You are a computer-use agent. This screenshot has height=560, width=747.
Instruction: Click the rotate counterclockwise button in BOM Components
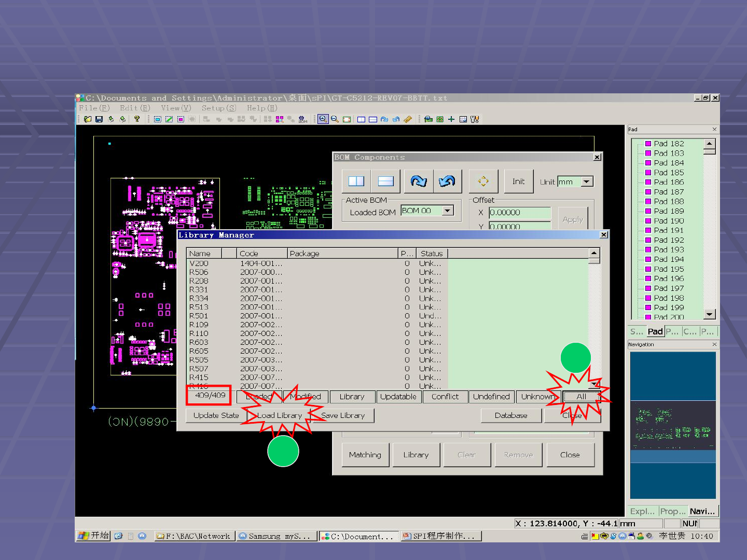(x=447, y=181)
